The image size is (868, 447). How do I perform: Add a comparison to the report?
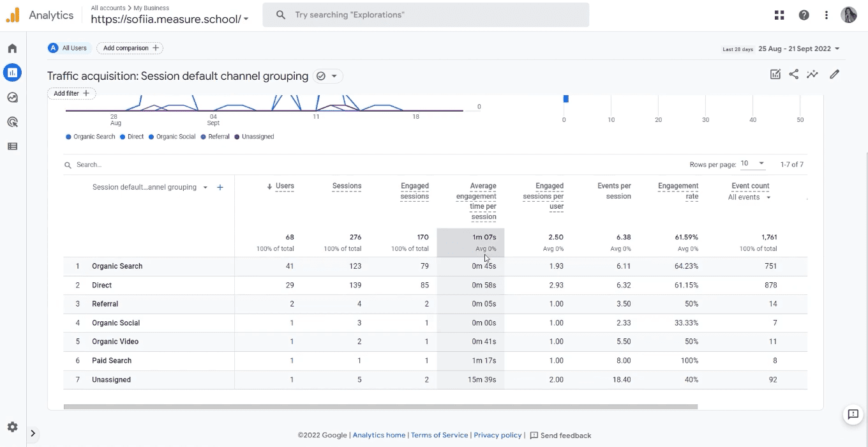click(130, 48)
